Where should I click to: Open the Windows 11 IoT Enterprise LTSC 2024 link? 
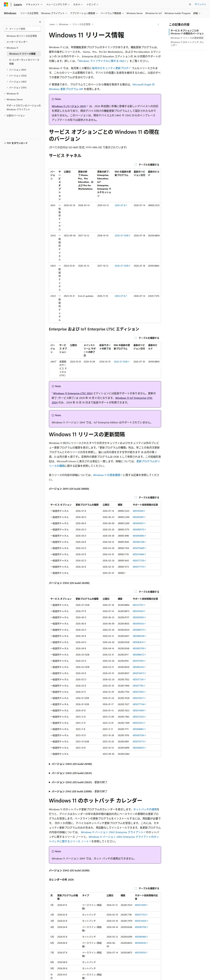[x=102, y=400]
